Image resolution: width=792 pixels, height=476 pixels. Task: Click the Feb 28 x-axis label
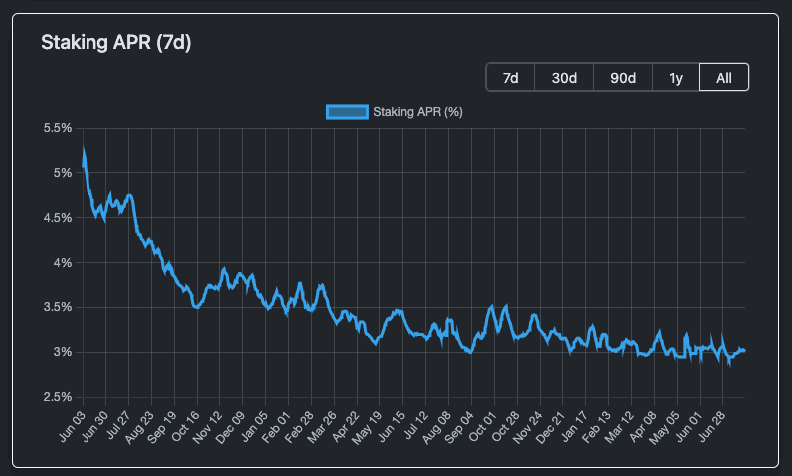click(299, 427)
